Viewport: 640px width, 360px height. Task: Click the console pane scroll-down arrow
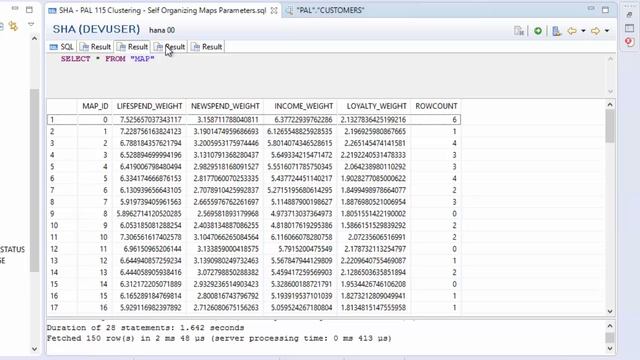(x=610, y=349)
